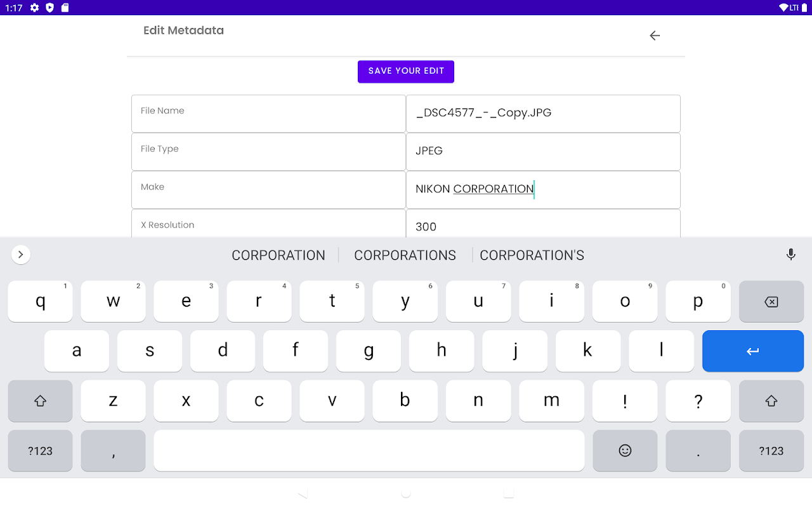
Task: Tap the h key
Action: 442,351
